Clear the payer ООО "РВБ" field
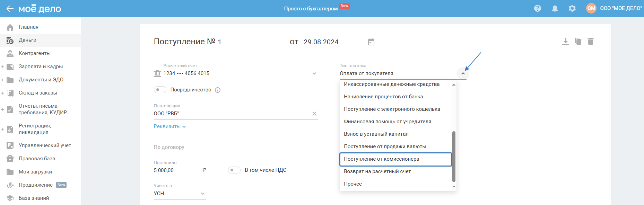This screenshot has height=205, width=644. coord(314,114)
